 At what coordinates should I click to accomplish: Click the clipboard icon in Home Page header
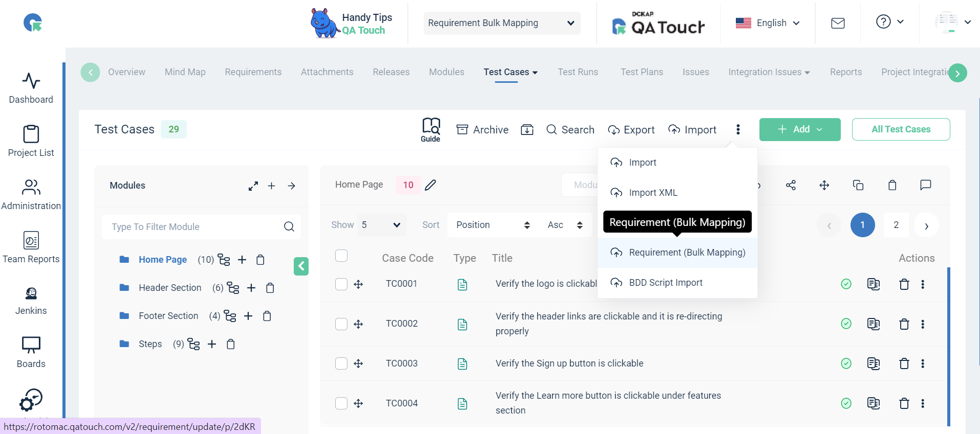892,185
